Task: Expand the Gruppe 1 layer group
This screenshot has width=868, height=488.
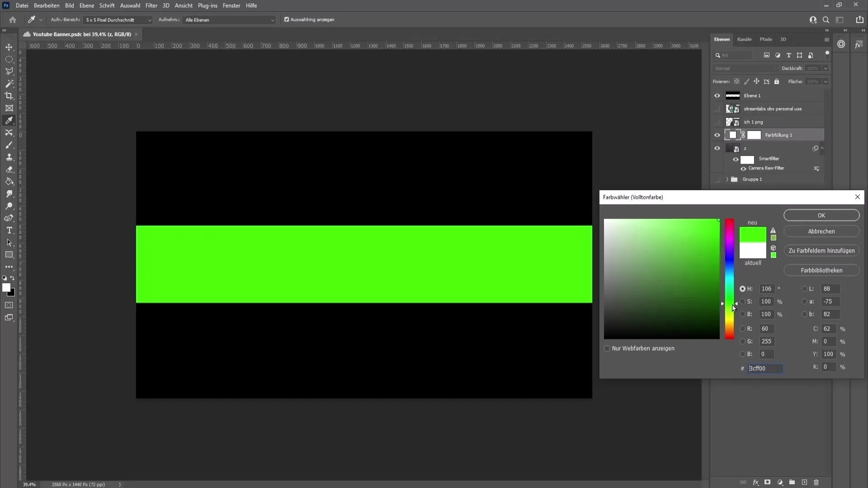Action: pos(727,179)
